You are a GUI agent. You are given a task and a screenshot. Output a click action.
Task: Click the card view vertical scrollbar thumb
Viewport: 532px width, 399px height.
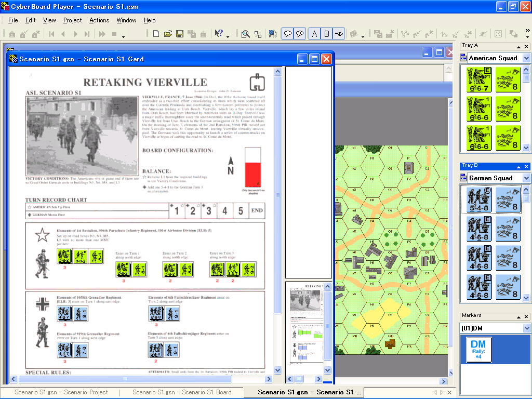(x=277, y=195)
